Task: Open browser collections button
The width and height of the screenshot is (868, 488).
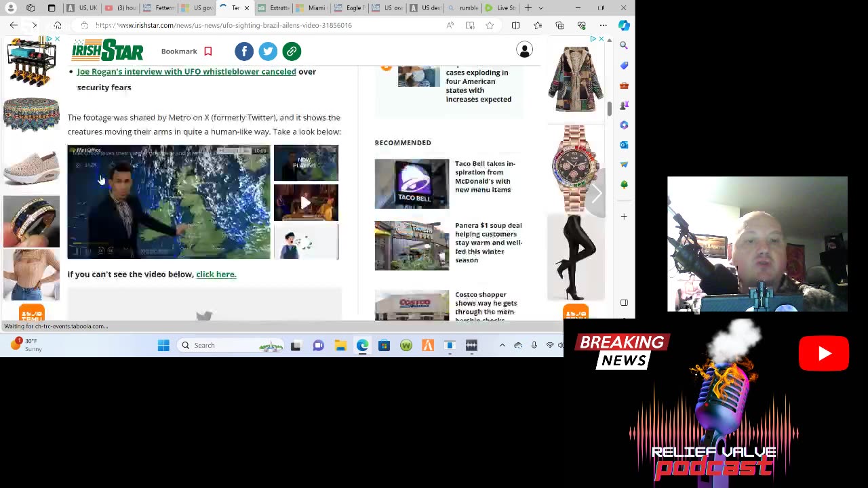Action: tap(559, 25)
